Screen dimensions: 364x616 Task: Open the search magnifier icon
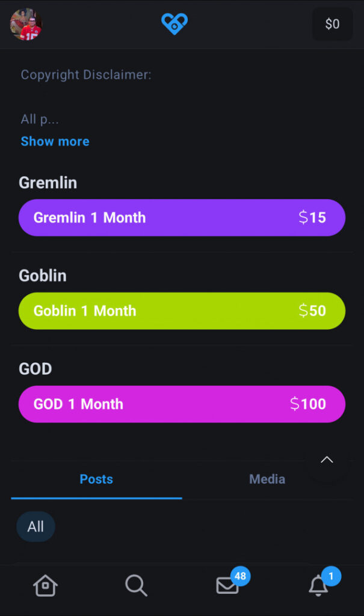point(136,585)
